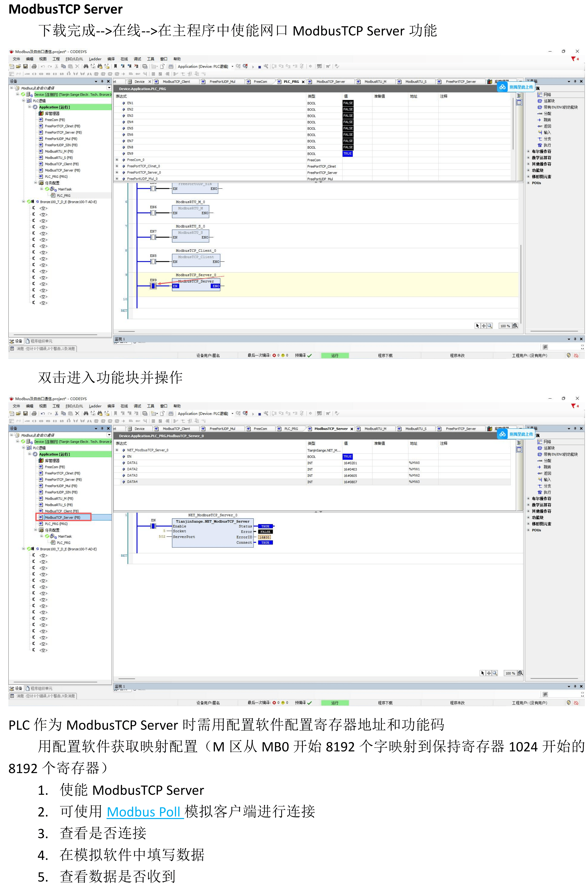This screenshot has height=884, width=588.
Task: Click the ErrorID 16#00 value on the function block
Action: pyautogui.click(x=264, y=537)
